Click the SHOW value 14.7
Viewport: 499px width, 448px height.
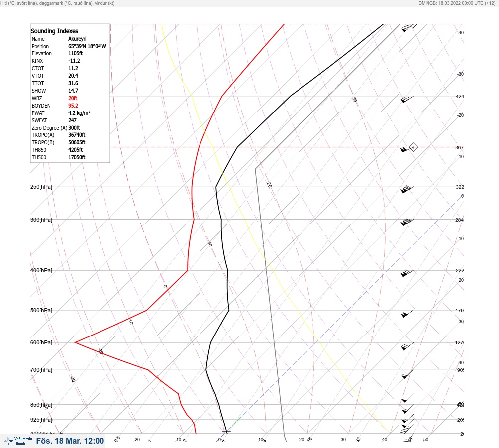(x=73, y=91)
